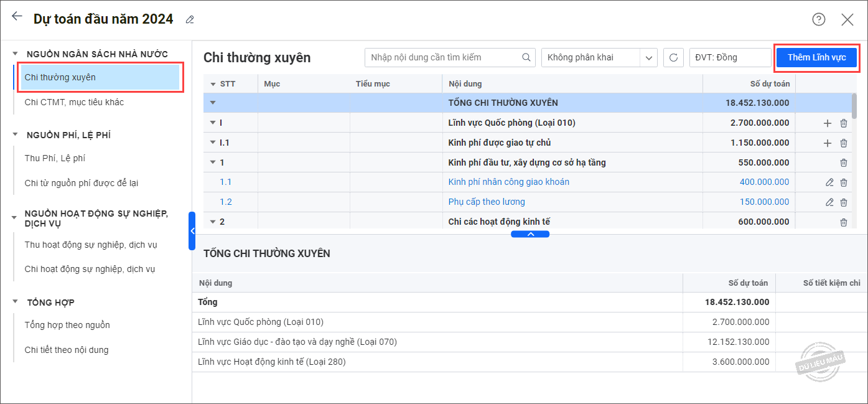This screenshot has width=868, height=404.
Task: Delete the Phụ cấp theo lương row
Action: point(844,202)
